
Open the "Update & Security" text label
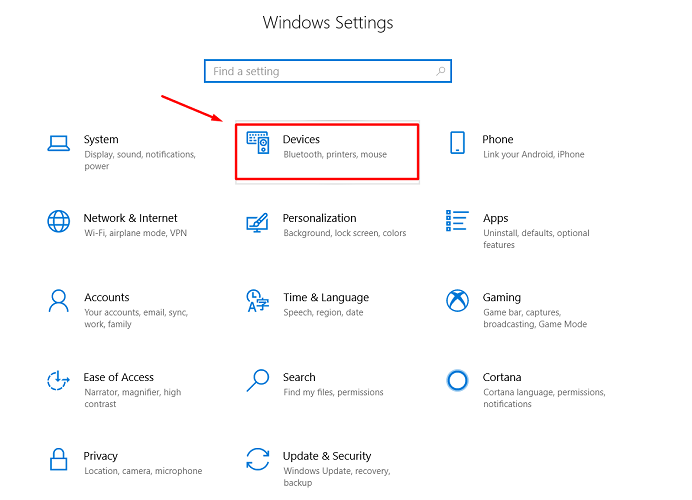click(326, 456)
